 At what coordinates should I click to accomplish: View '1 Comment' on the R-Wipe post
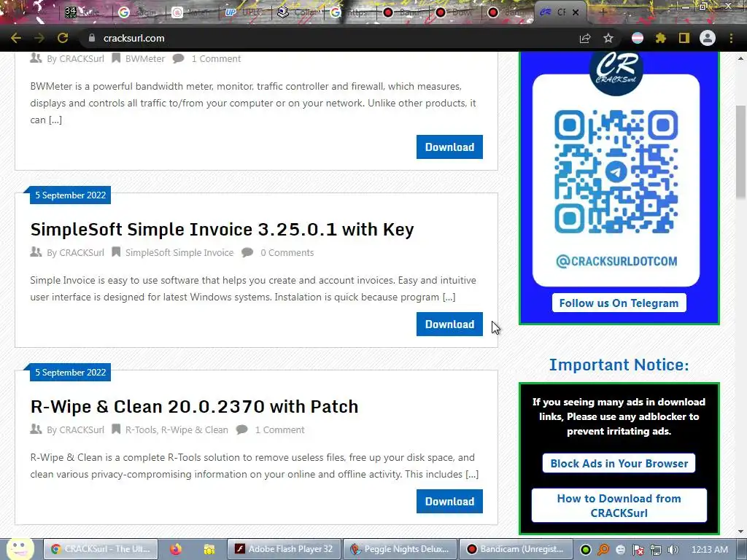279,429
